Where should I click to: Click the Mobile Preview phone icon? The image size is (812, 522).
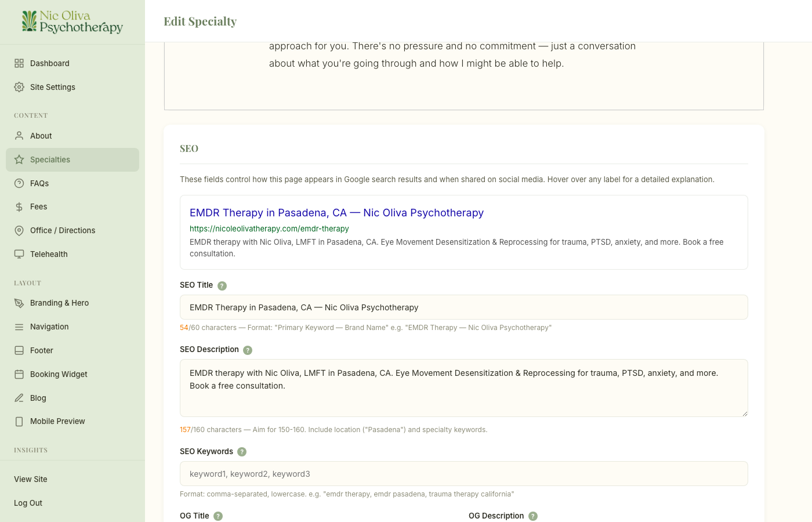(x=19, y=422)
